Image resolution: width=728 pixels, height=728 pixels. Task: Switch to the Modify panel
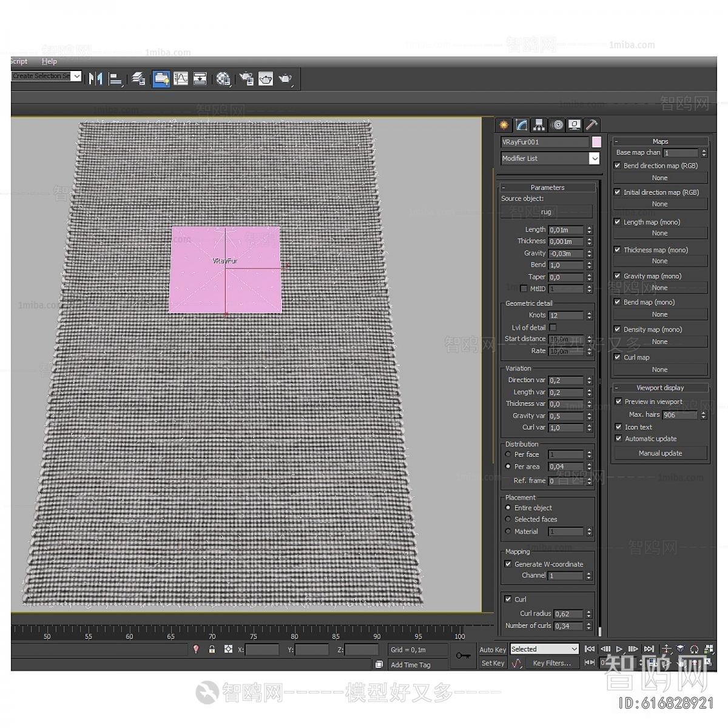tap(521, 125)
